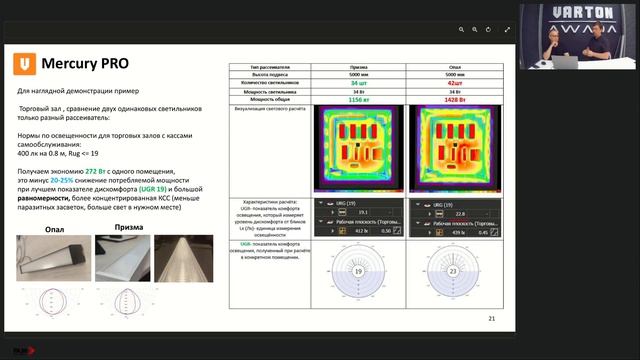Image resolution: width=640 pixels, height=360 pixels.
Task: Click the circular rotate icon in the viewer toolbar
Action: click(488, 29)
